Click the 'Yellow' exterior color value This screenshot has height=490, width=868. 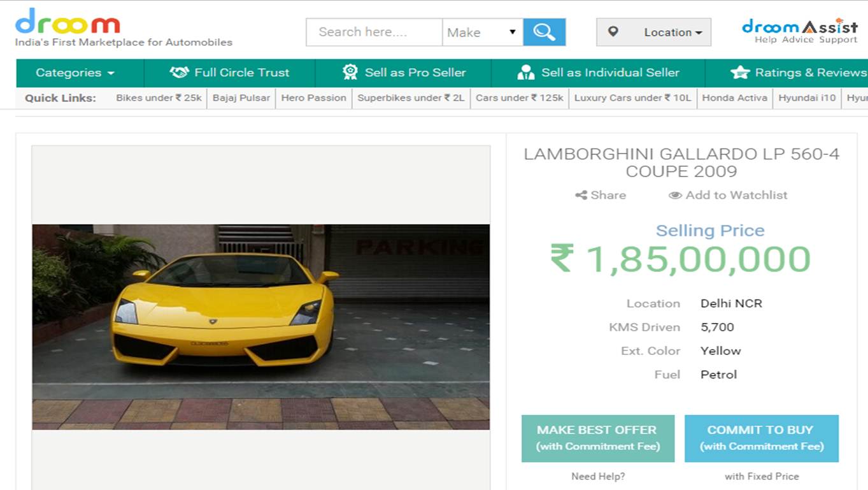720,351
